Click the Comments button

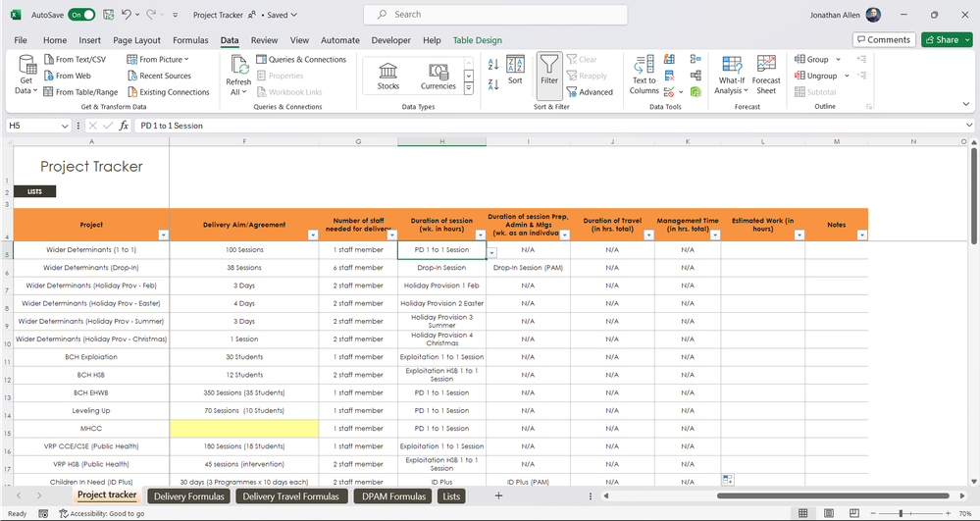[883, 40]
